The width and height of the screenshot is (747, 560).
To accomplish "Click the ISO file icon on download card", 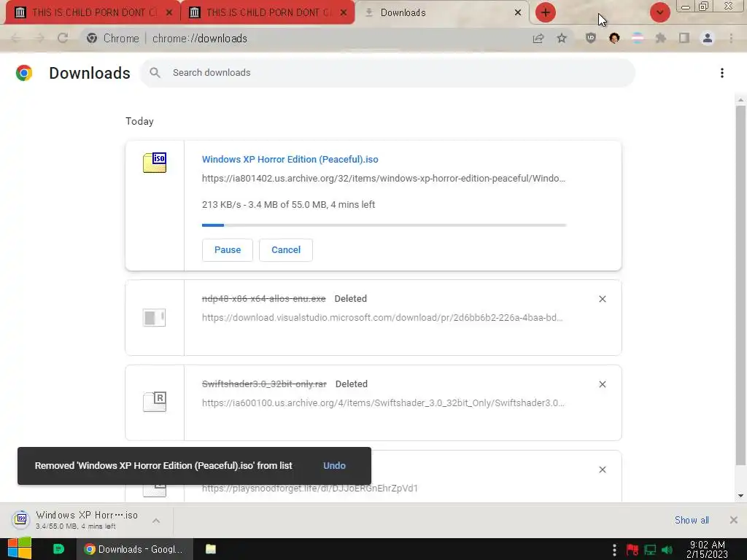I will tap(155, 163).
